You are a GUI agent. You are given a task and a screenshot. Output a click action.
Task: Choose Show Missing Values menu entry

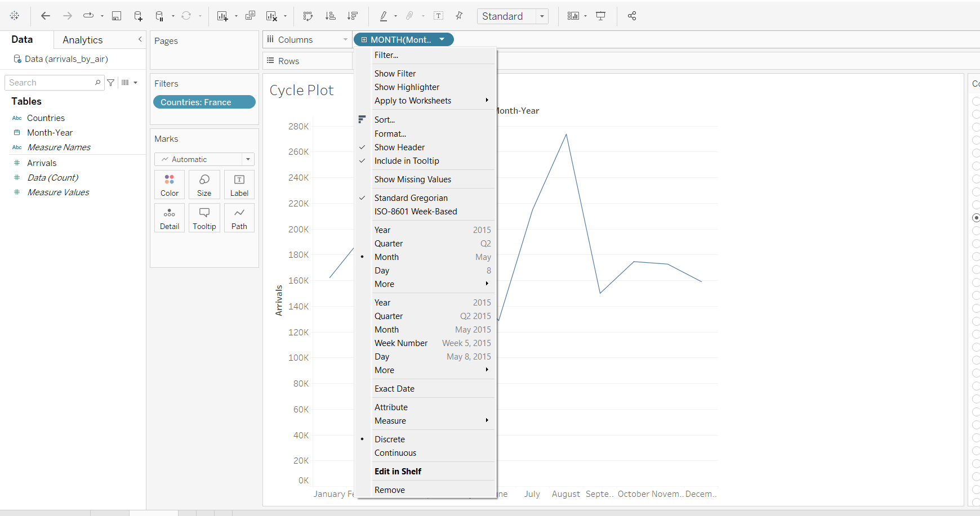pyautogui.click(x=412, y=180)
